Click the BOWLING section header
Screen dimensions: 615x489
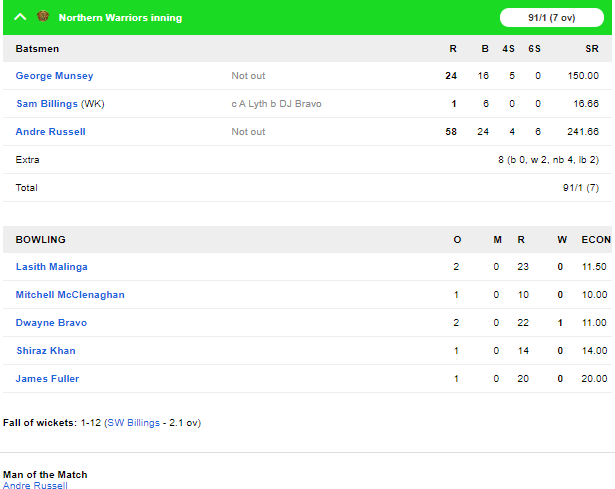tap(40, 240)
